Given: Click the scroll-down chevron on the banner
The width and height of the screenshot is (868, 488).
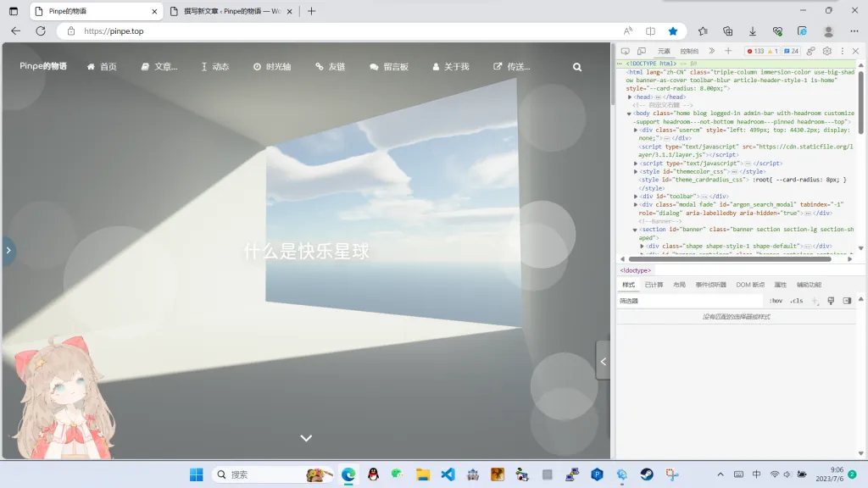Looking at the screenshot, I should click(x=306, y=438).
